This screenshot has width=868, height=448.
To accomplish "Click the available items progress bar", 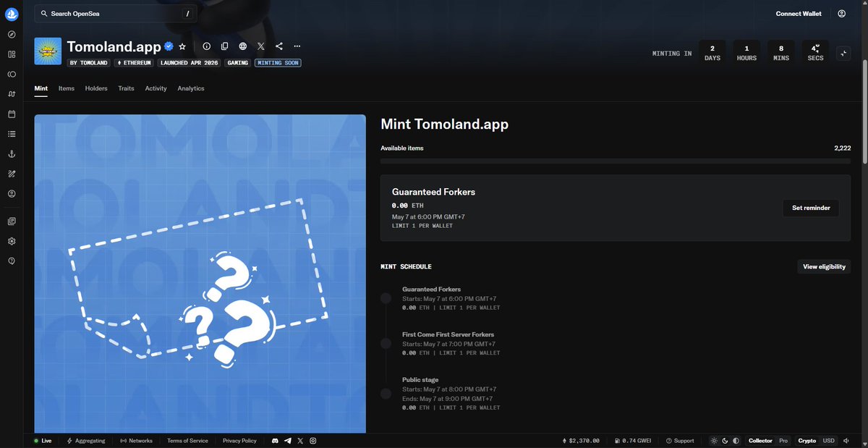I will click(x=616, y=161).
